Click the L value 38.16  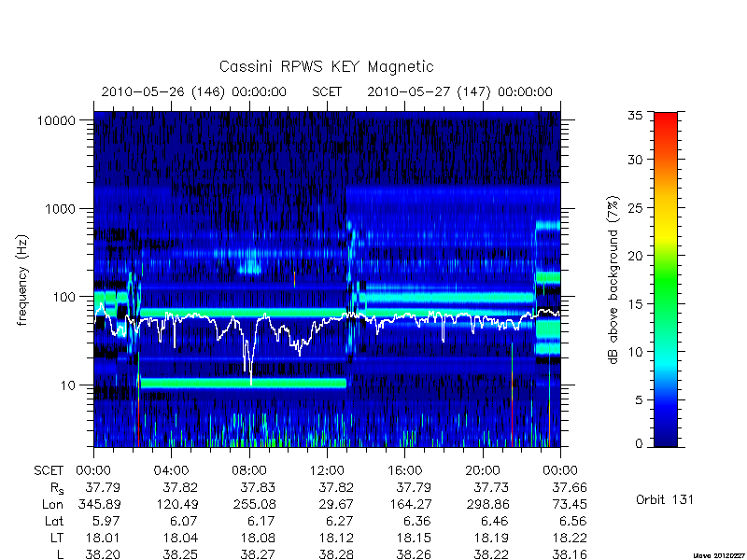click(x=569, y=554)
